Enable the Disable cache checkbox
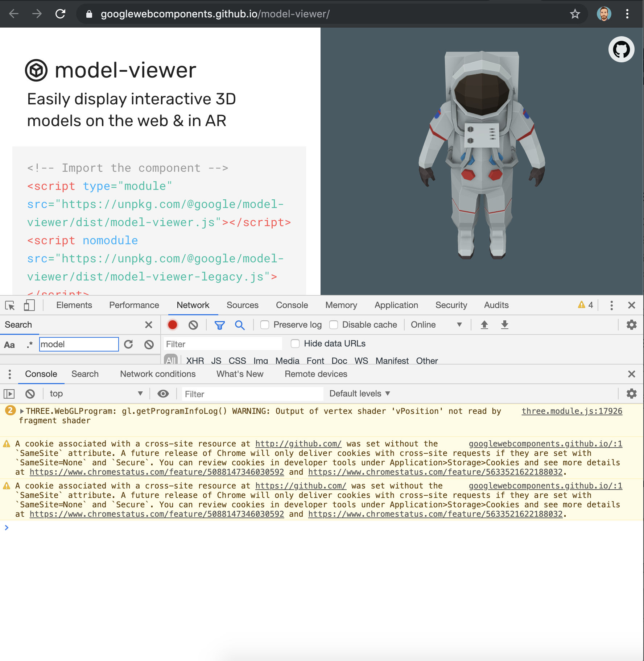The width and height of the screenshot is (644, 661). [334, 325]
